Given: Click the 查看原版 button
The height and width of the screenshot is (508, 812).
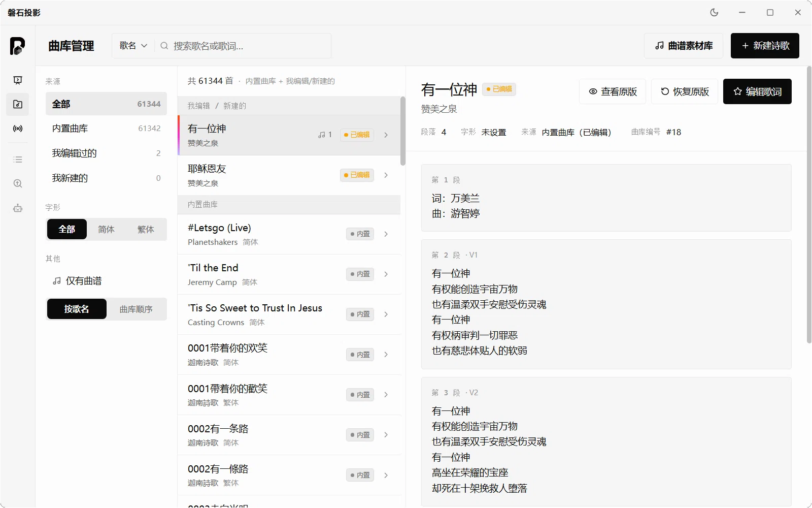Looking at the screenshot, I should click(613, 91).
